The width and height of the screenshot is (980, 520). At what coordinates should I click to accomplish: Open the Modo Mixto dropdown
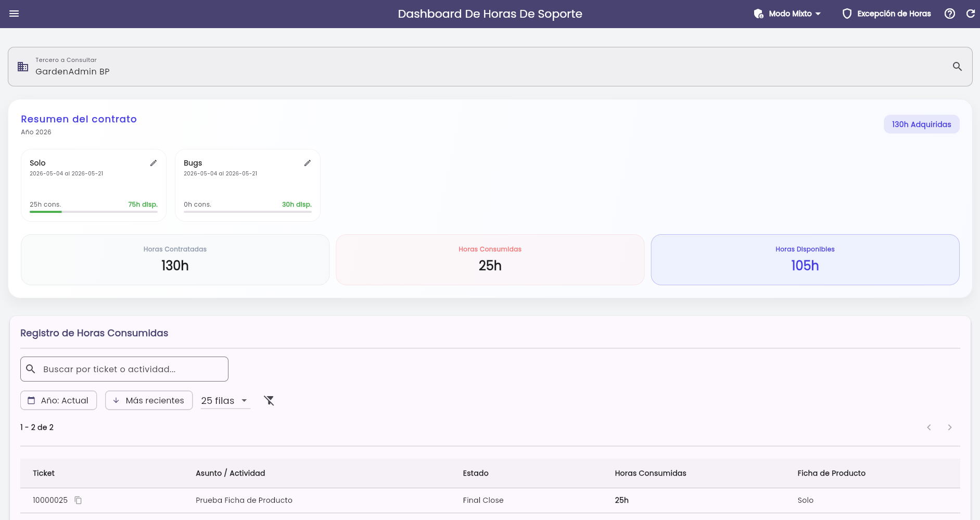(787, 14)
